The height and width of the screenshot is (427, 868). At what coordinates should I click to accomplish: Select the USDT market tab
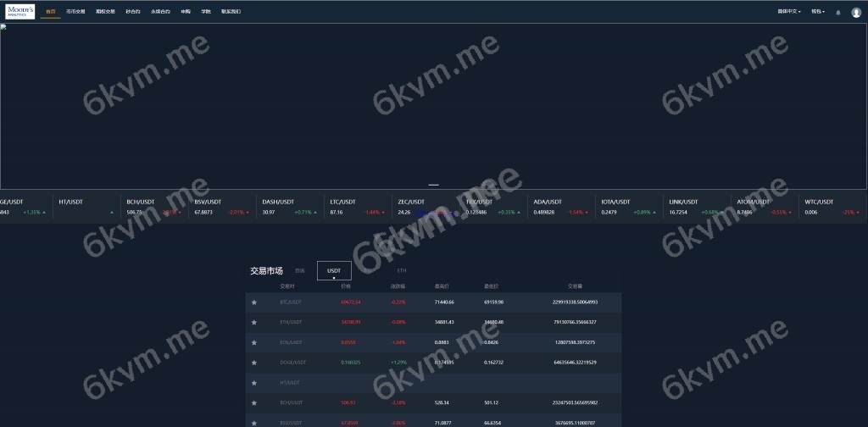(334, 271)
